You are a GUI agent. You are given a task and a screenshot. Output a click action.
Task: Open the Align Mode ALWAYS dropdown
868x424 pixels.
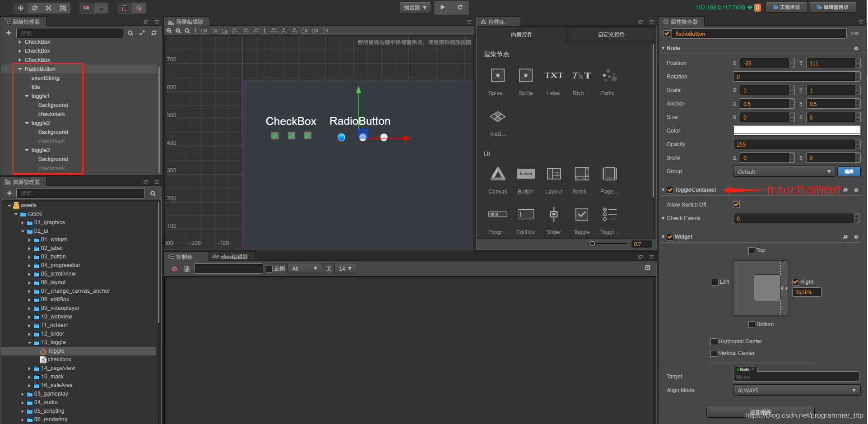click(796, 390)
